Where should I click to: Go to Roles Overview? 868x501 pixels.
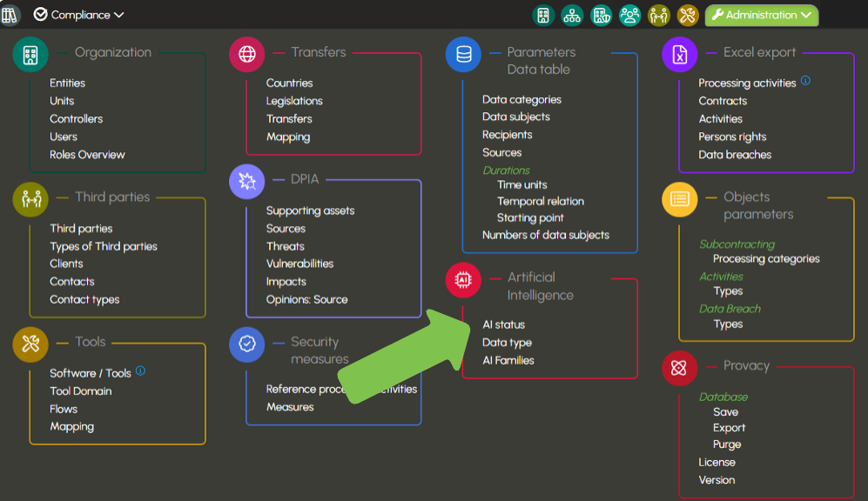[x=87, y=155]
